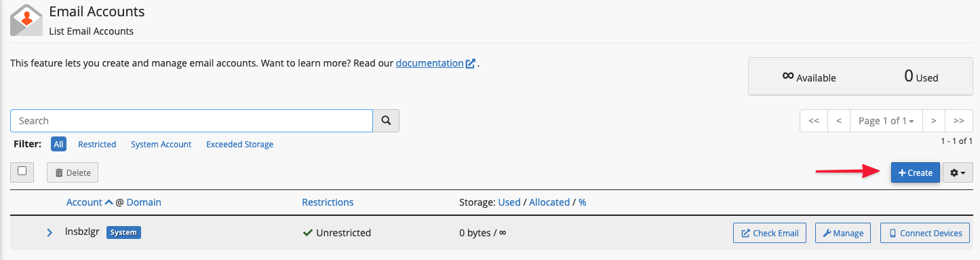Click the external link icon beside documentation
Viewport: 980px width, 260px height.
tap(471, 63)
